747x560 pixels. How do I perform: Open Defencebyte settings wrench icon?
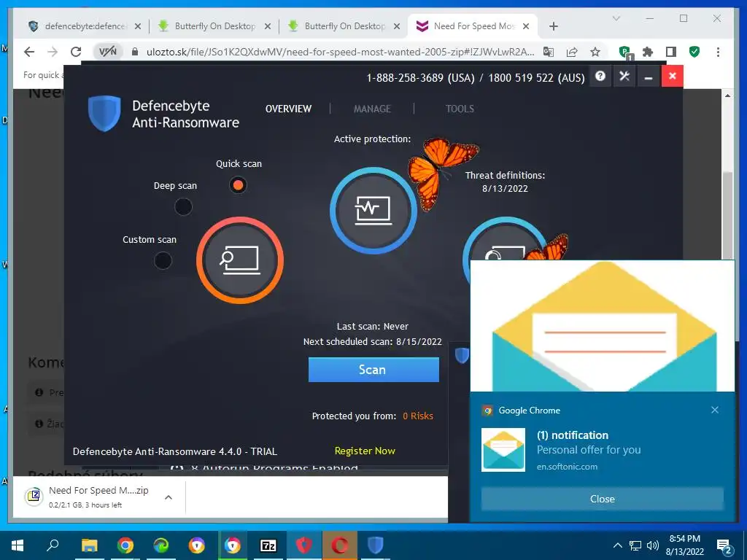coord(624,76)
